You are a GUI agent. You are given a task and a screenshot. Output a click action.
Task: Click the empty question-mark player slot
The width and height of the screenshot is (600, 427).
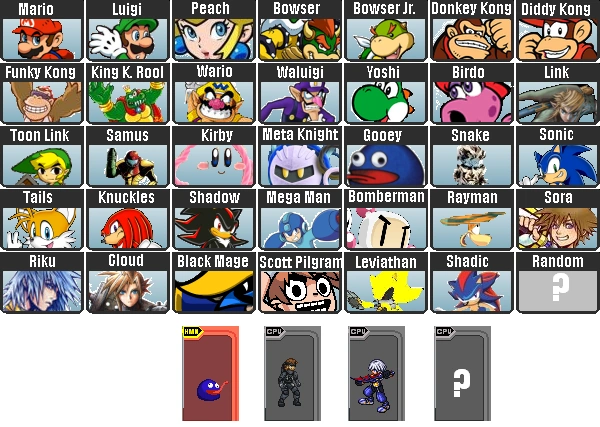point(462,373)
